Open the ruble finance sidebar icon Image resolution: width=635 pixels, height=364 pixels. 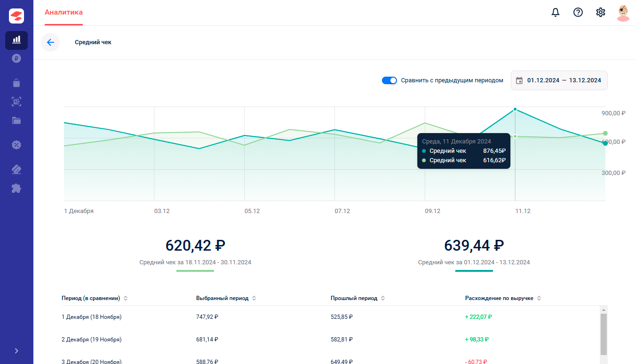(x=16, y=59)
